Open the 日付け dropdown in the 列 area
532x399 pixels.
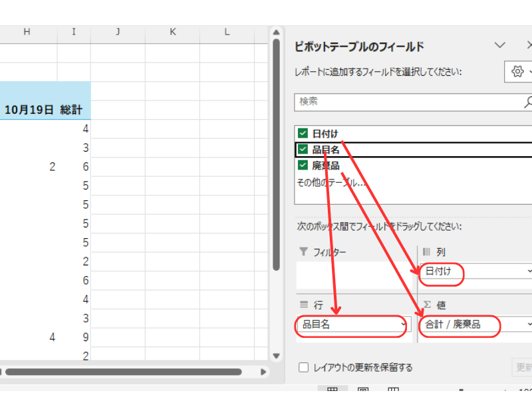tap(529, 271)
